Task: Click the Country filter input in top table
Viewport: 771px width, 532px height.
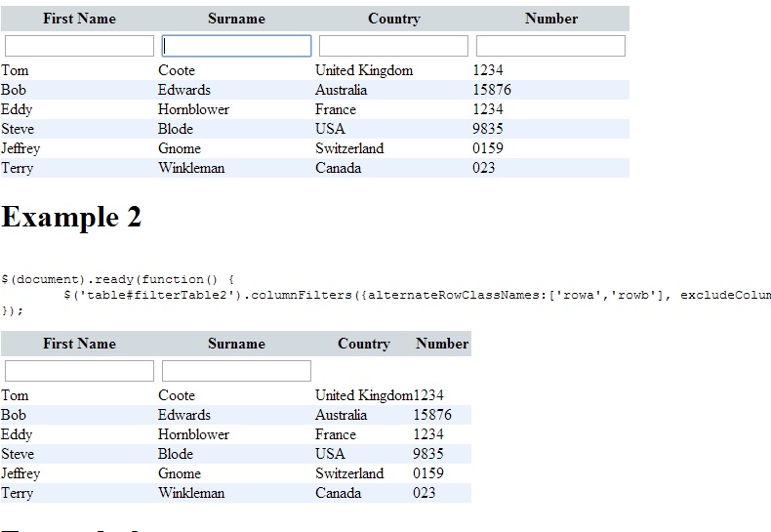Action: tap(393, 46)
